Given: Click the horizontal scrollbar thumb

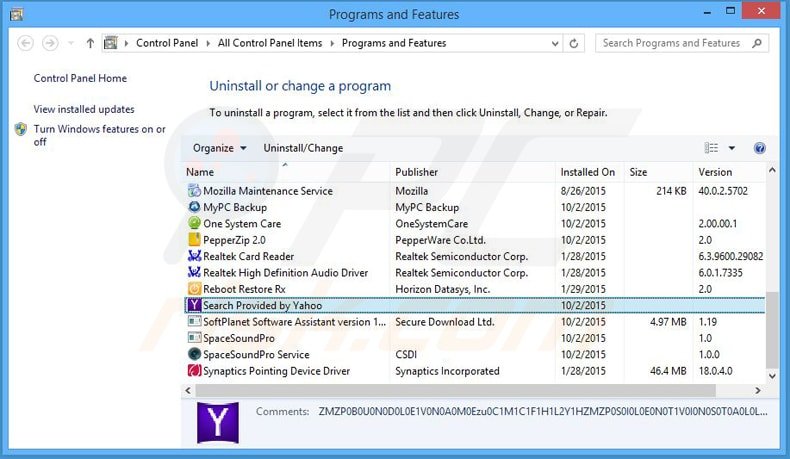Looking at the screenshot, I should (x=455, y=390).
